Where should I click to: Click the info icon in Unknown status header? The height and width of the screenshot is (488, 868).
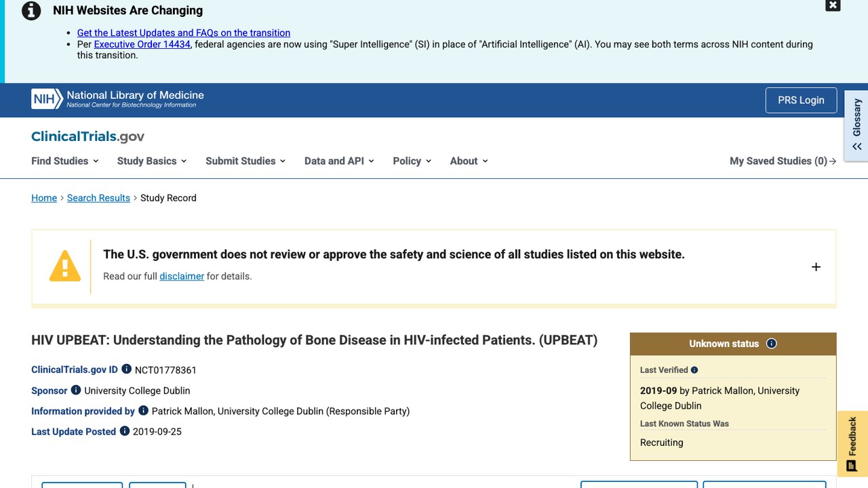[771, 344]
